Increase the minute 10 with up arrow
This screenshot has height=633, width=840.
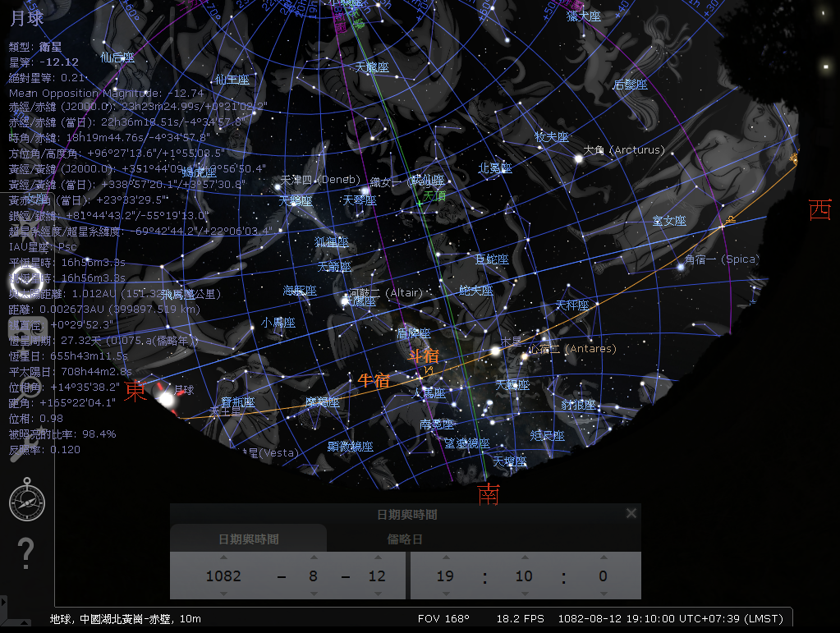[x=525, y=557]
